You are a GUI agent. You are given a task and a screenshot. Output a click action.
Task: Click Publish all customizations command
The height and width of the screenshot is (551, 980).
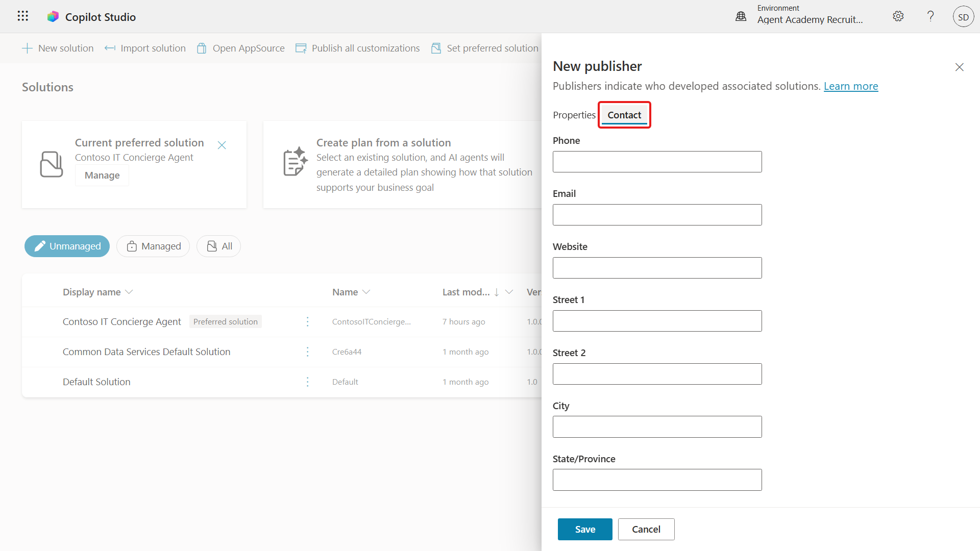(357, 48)
